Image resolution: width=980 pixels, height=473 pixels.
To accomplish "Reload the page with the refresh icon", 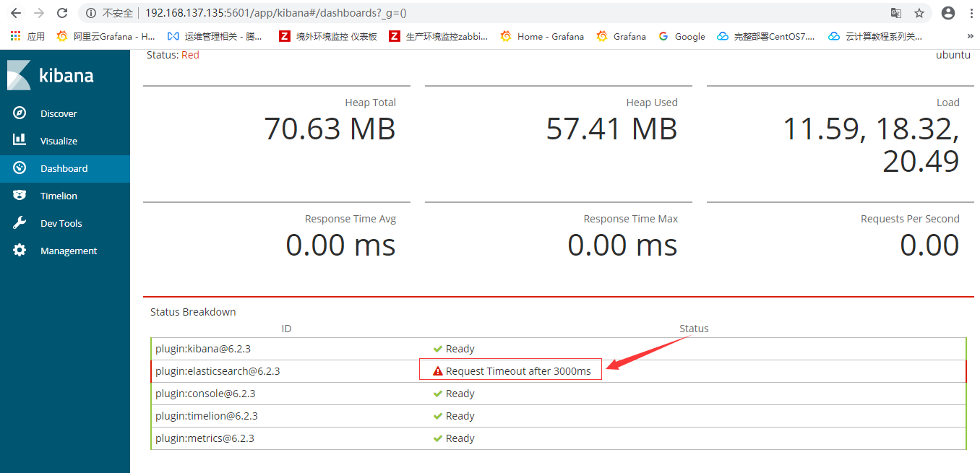I will pyautogui.click(x=64, y=12).
